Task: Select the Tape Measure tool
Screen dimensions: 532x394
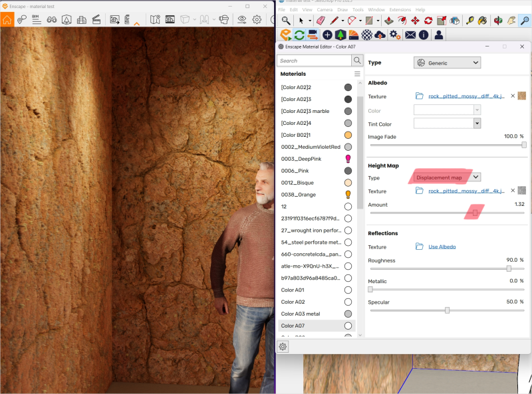Action: [471, 21]
